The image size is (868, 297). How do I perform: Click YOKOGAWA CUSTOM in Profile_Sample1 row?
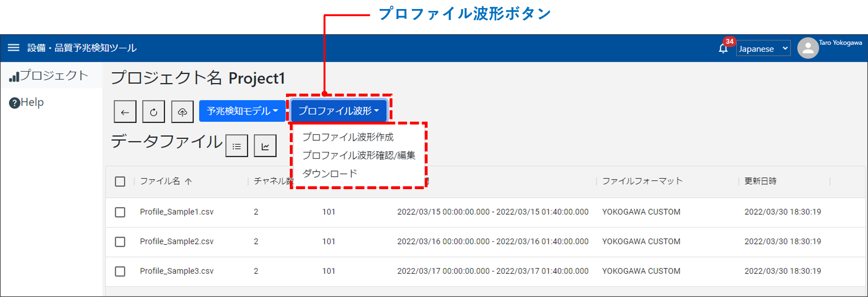pyautogui.click(x=641, y=212)
